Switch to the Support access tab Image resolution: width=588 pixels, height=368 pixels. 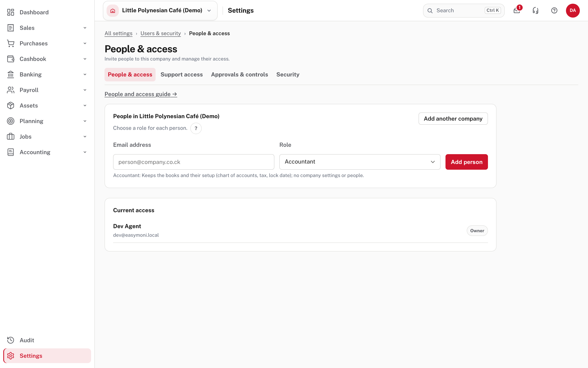pyautogui.click(x=182, y=74)
